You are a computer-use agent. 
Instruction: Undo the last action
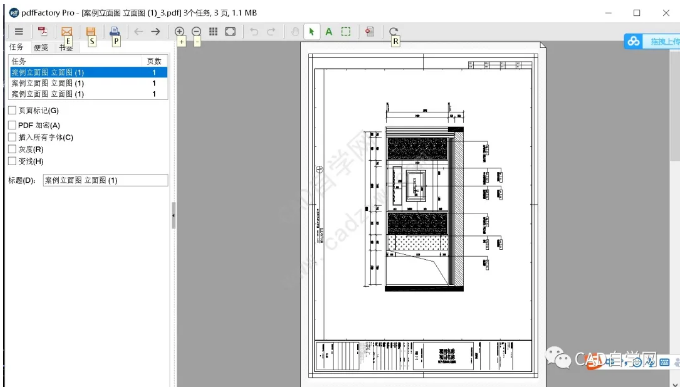point(254,32)
